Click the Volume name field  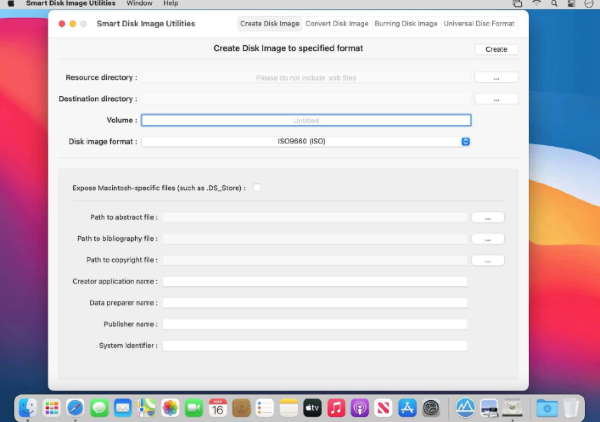(x=306, y=120)
